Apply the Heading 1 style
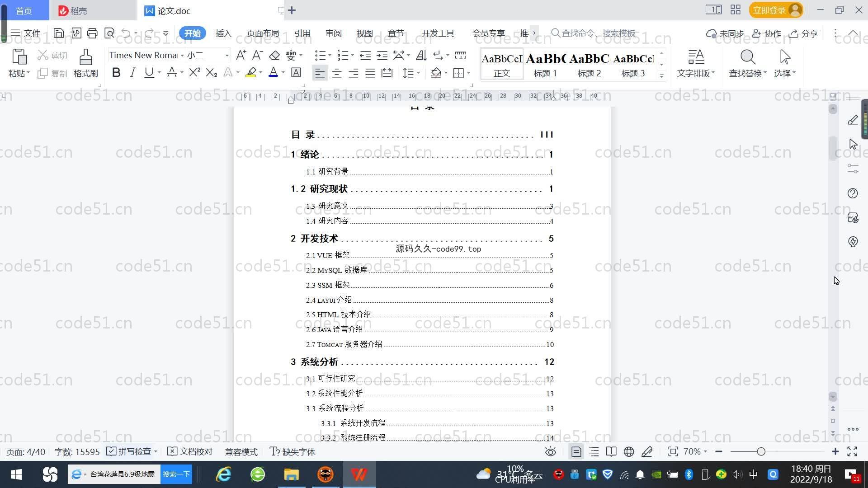This screenshot has height=488, width=868. [x=545, y=64]
